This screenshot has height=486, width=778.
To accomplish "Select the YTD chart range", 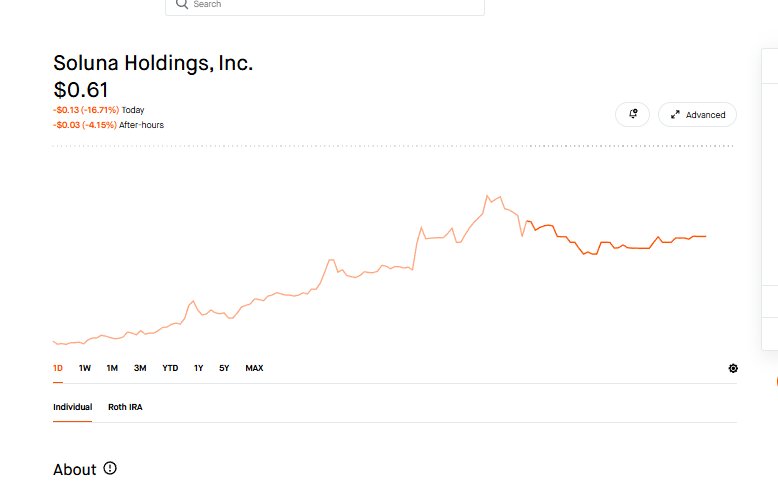I will [170, 368].
